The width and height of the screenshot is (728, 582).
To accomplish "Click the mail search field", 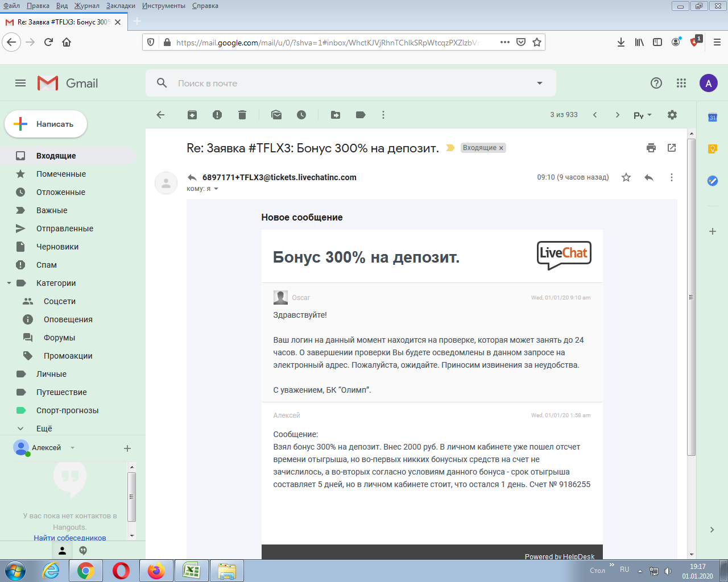I will (351, 83).
